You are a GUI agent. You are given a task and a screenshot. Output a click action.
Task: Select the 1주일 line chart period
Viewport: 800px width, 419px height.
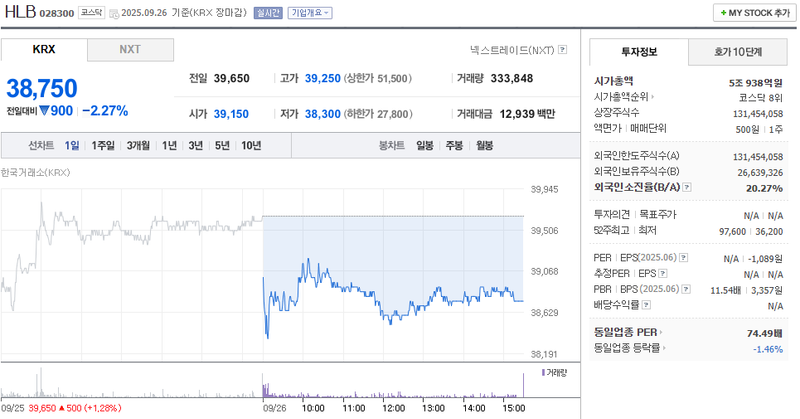(x=103, y=145)
